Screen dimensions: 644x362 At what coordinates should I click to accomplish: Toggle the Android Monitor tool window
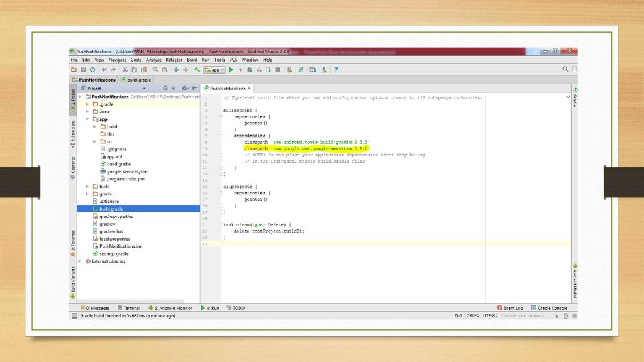170,308
